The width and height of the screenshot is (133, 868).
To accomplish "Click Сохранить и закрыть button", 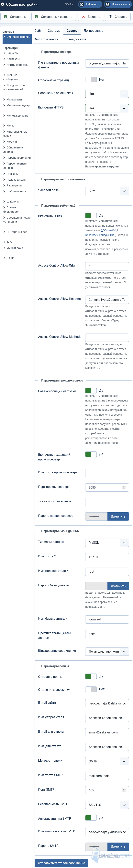I will tap(54, 16).
